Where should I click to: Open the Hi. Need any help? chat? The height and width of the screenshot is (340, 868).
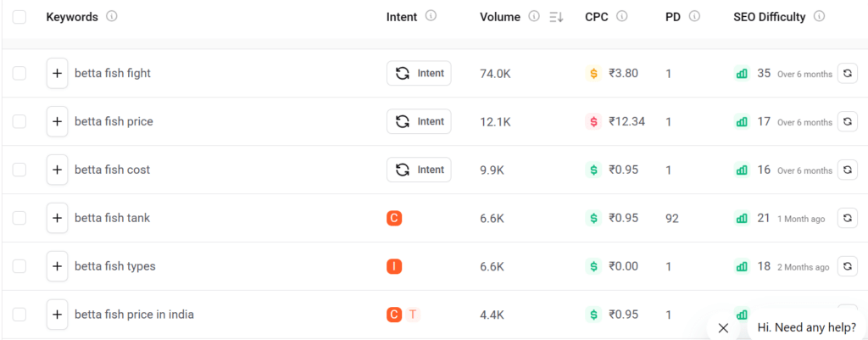808,326
